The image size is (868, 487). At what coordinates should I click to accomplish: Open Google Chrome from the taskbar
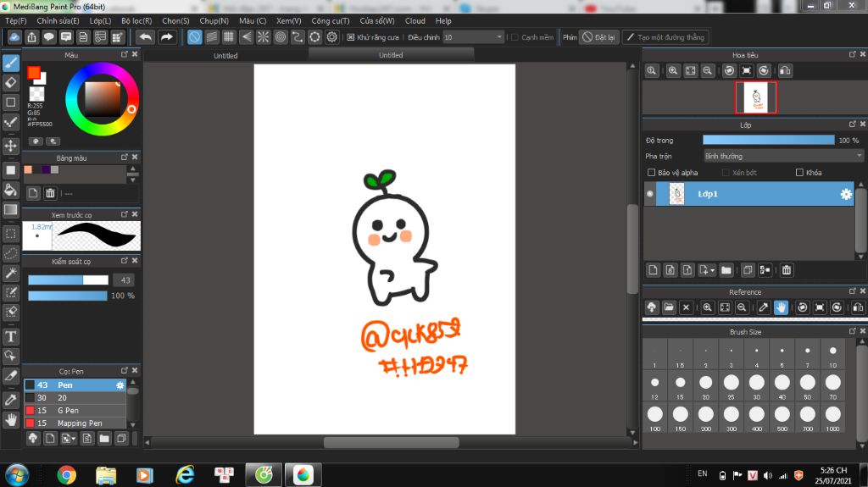[66, 475]
